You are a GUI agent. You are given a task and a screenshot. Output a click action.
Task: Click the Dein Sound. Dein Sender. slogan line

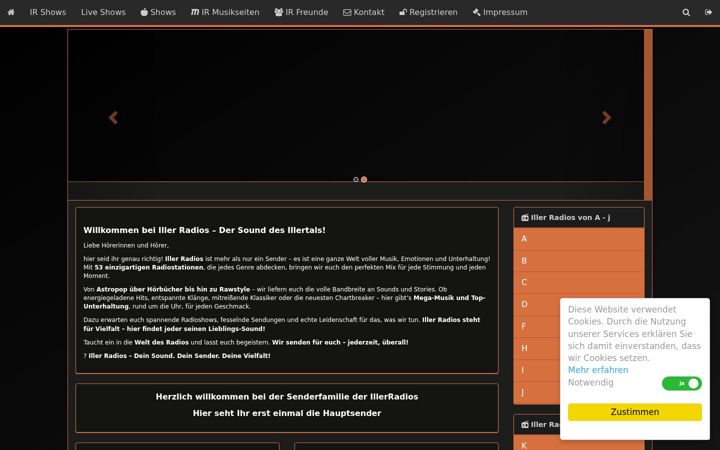coord(179,356)
